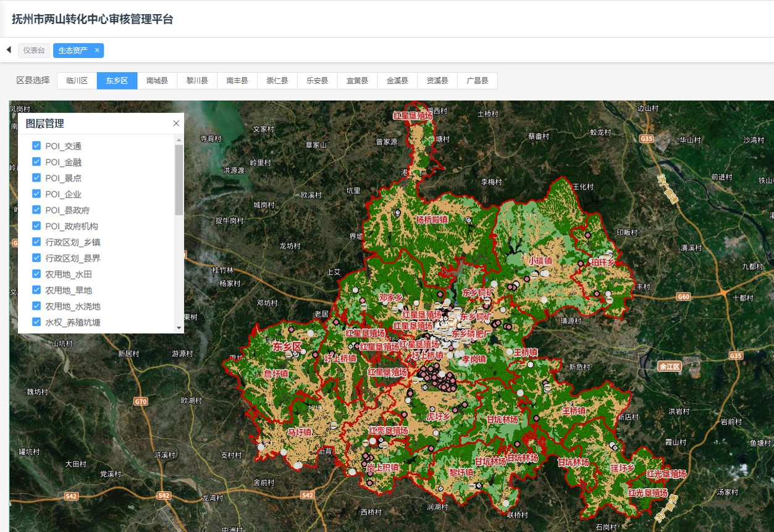
Task: Click the G35 highway shield near 华山村
Action: [x=647, y=139]
